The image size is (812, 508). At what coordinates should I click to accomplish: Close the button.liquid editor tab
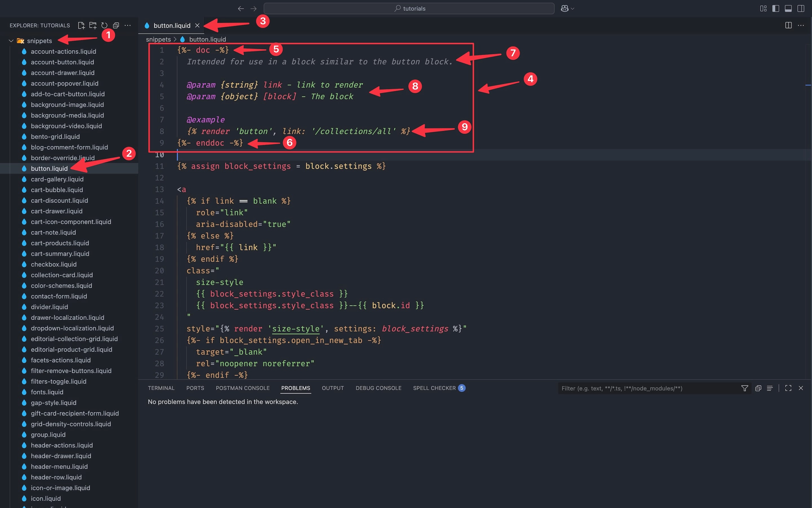[197, 25]
